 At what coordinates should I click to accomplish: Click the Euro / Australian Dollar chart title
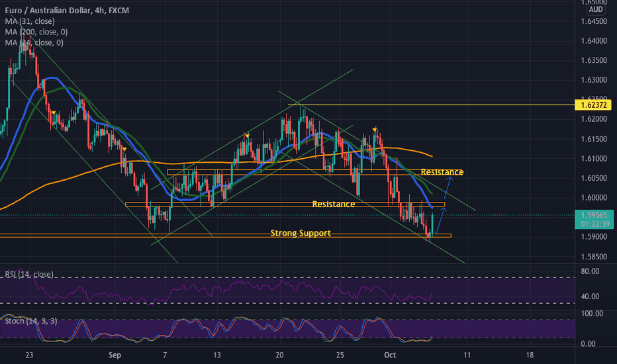click(67, 10)
